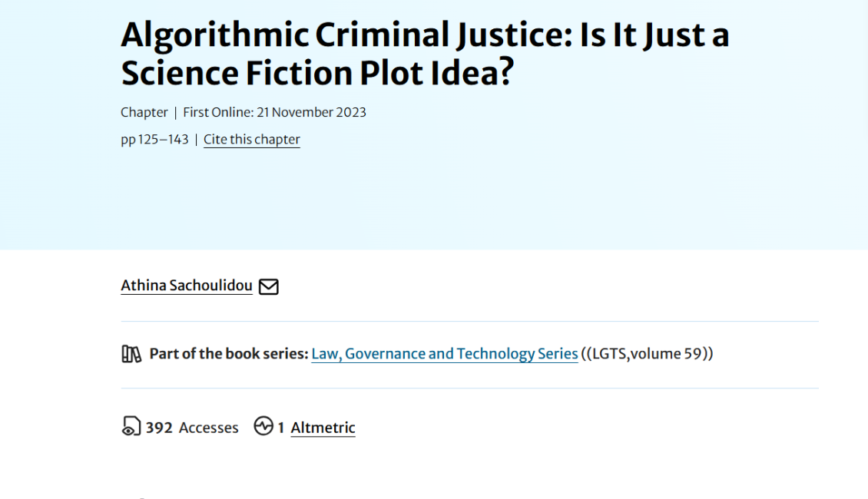Screen dimensions: 868x499
Task: Click the book series library icon
Action: click(x=131, y=354)
